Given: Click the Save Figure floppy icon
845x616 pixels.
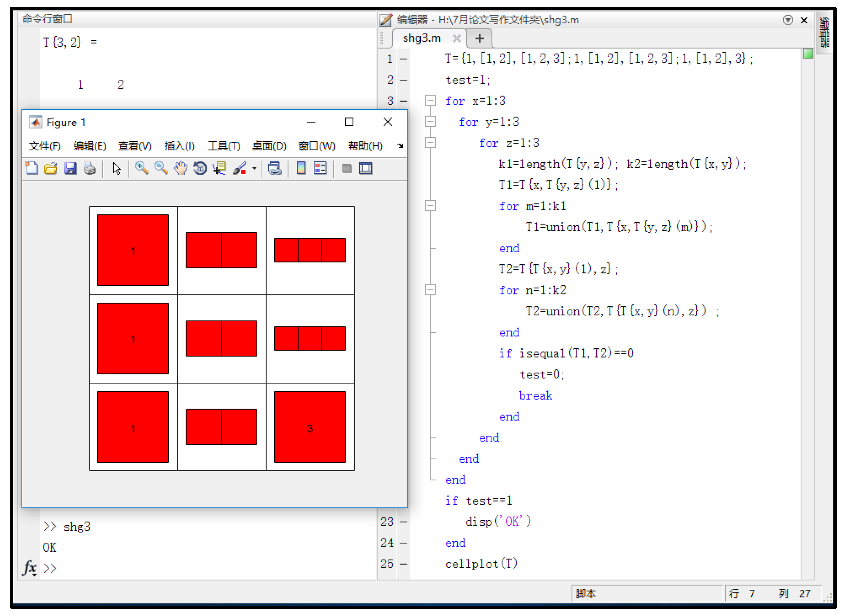Looking at the screenshot, I should pos(70,169).
